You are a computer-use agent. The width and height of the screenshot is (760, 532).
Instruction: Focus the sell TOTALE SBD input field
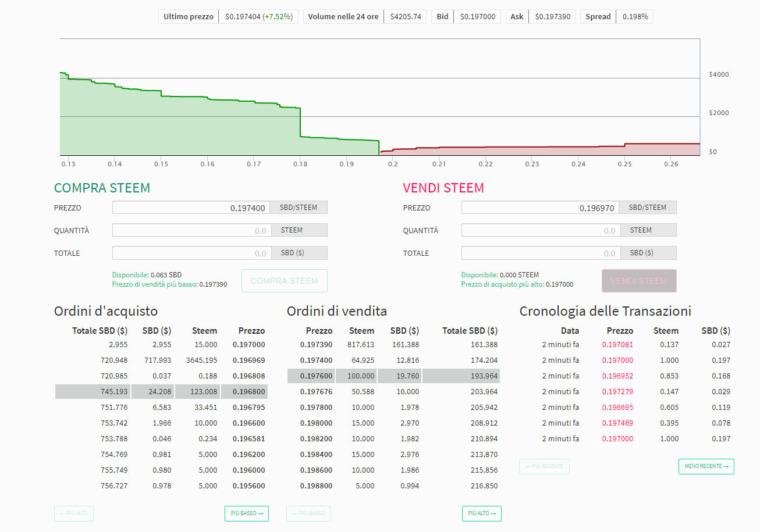coord(540,253)
